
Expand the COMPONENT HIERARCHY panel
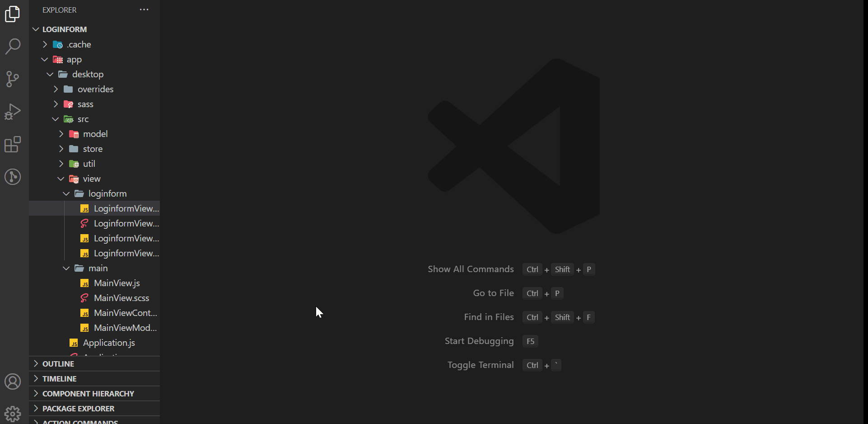tap(94, 394)
